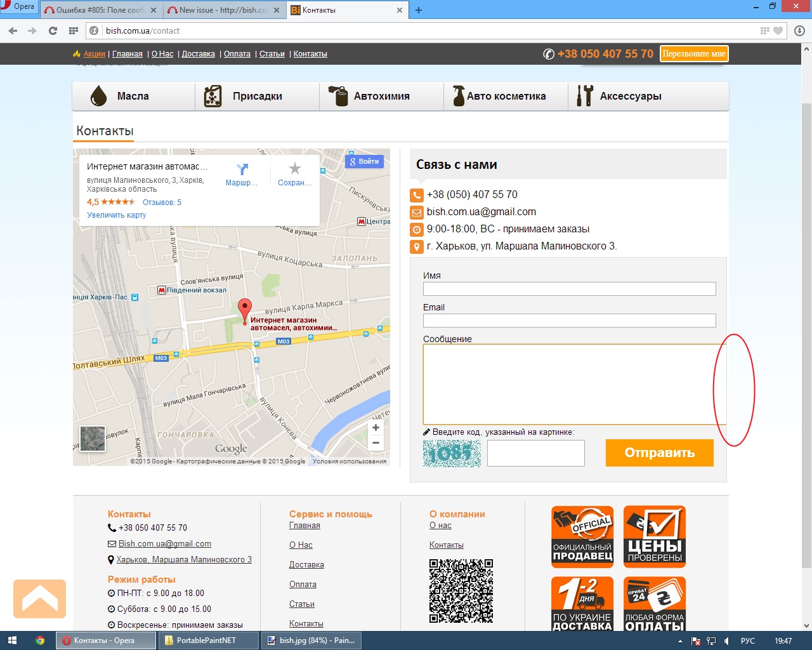Screen dimensions: 812x650
Task: Click the route directions icon on map
Action: click(x=242, y=169)
